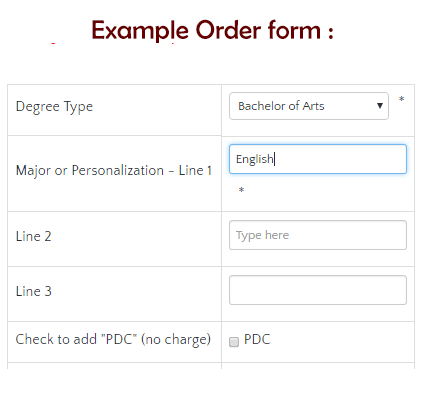This screenshot has width=424, height=396.
Task: Click 'Major or Personalization – Line 1' label
Action: [x=114, y=170]
